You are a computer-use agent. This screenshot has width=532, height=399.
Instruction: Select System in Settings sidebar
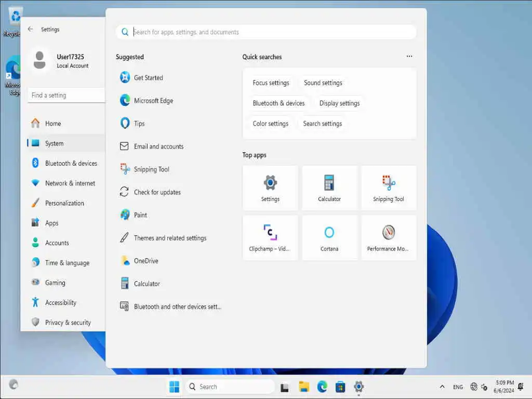65,143
